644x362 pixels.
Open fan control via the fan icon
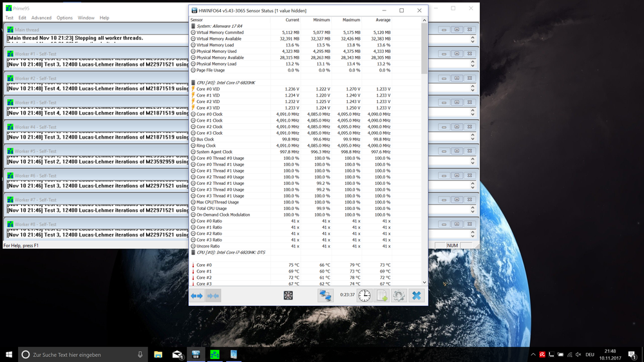289,296
